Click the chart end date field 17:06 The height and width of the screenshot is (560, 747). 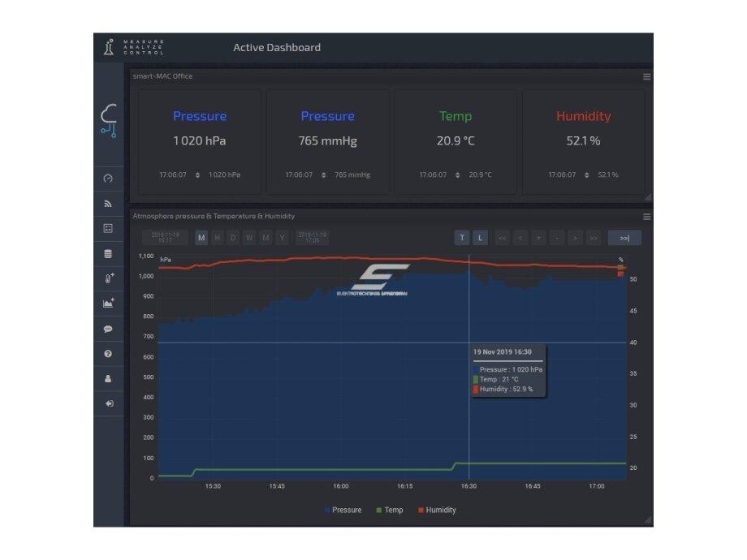click(312, 238)
